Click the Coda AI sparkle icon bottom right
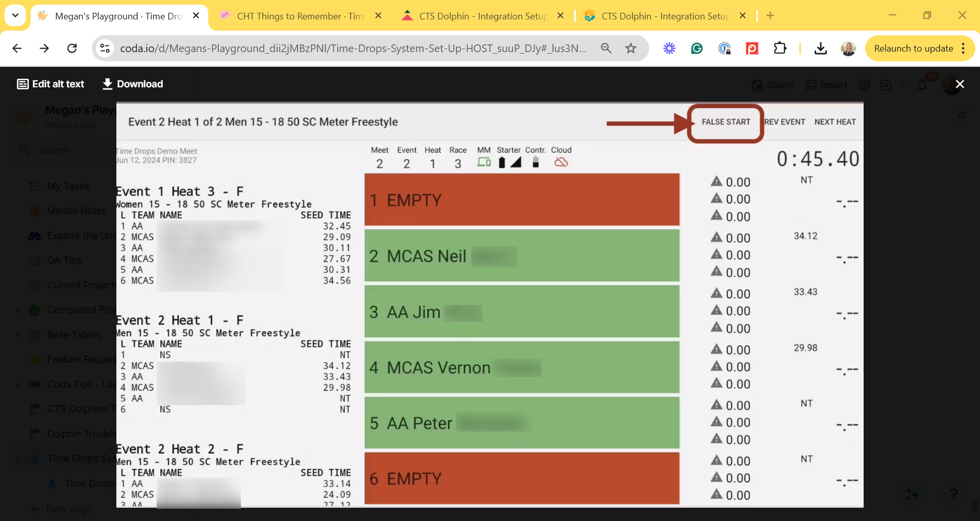The image size is (980, 521). [912, 494]
